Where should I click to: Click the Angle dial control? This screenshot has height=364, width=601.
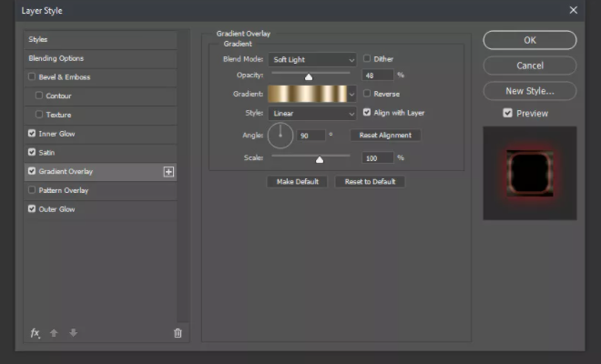[280, 136]
